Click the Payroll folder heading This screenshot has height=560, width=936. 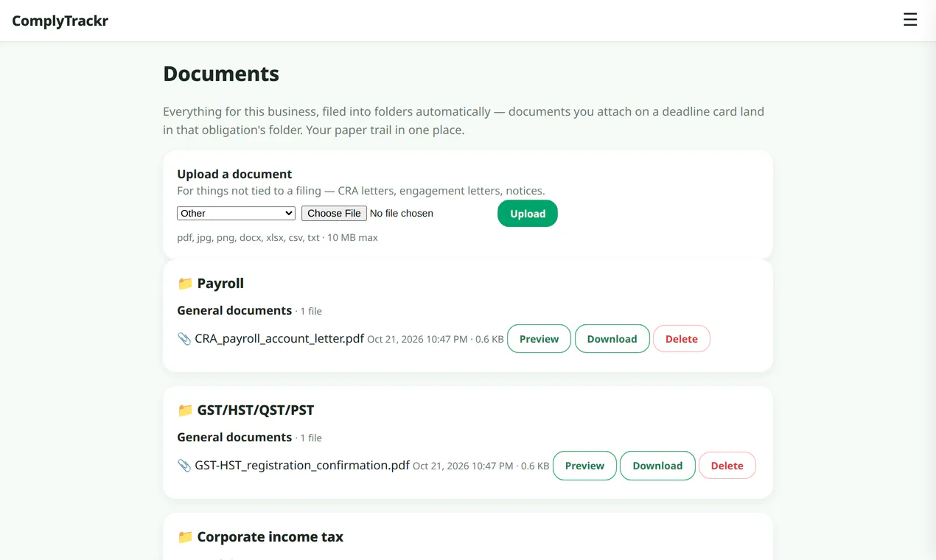click(x=220, y=284)
